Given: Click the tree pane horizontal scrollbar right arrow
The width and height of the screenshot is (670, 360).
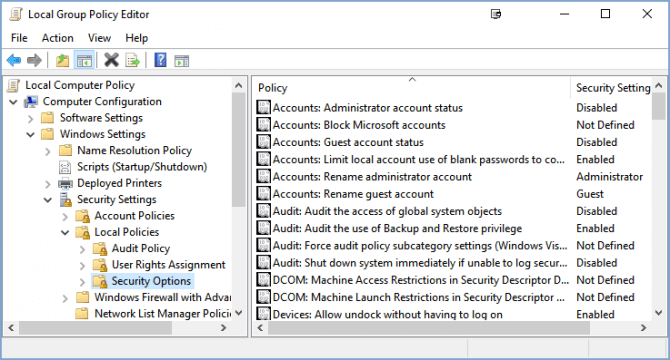Looking at the screenshot, I should [x=223, y=328].
